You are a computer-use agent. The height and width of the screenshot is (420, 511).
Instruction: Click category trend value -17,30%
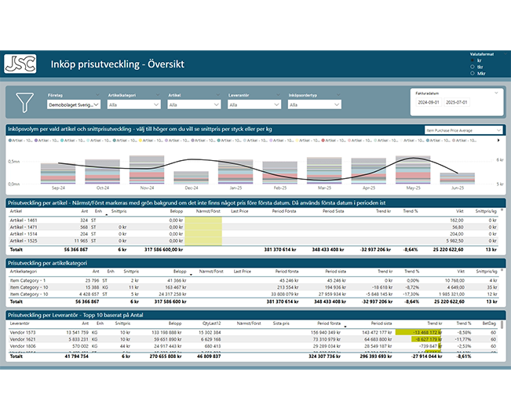[412, 294]
